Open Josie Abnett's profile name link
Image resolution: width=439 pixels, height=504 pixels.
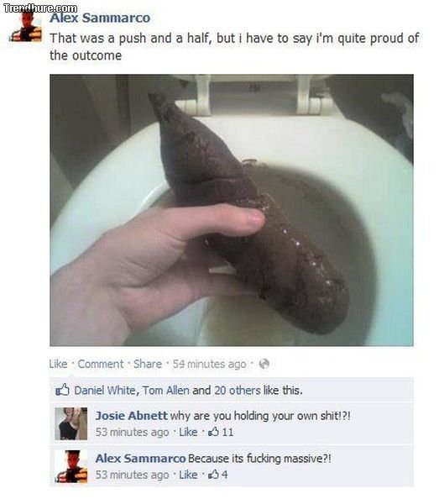click(x=131, y=416)
